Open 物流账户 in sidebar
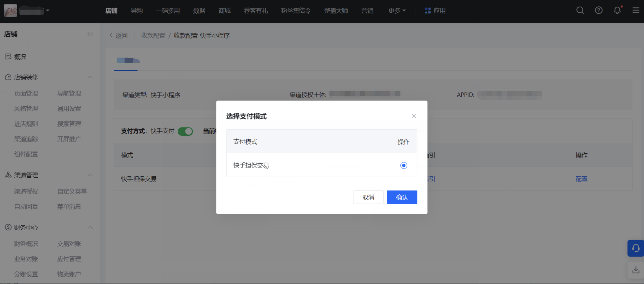This screenshot has width=644, height=284. pyautogui.click(x=69, y=274)
